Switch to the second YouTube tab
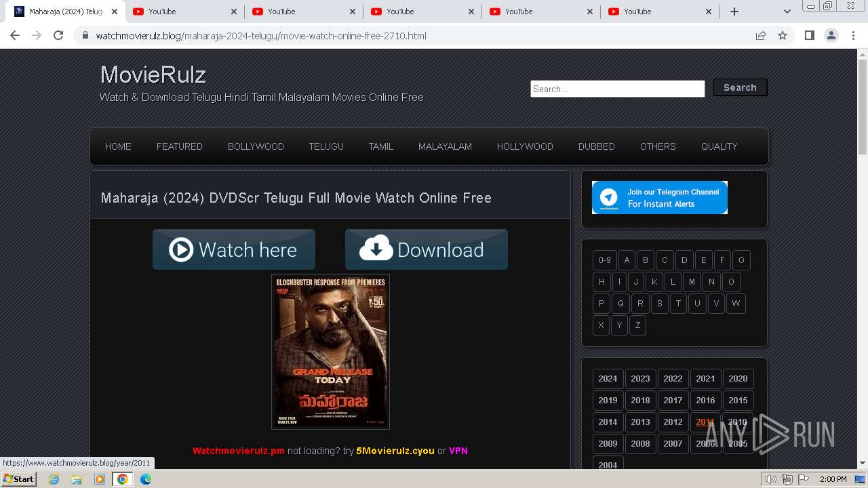Viewport: 868px width, 488px height. tap(303, 12)
